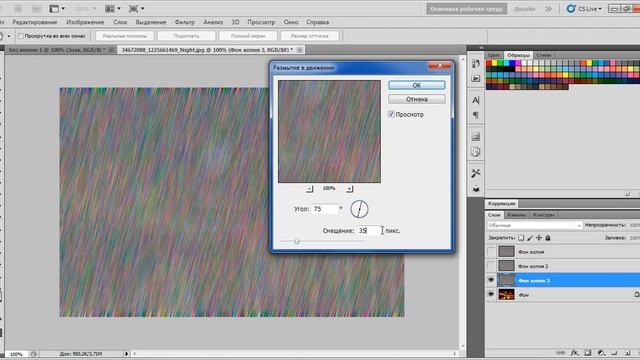Open the Изображение menu
This screenshot has height=360, width=640.
click(x=85, y=22)
